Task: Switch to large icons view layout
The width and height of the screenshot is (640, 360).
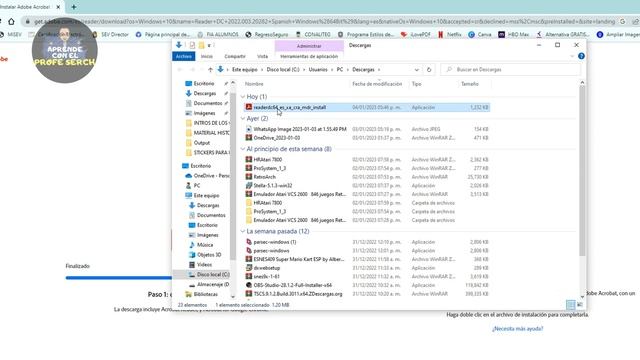Action: [x=580, y=305]
